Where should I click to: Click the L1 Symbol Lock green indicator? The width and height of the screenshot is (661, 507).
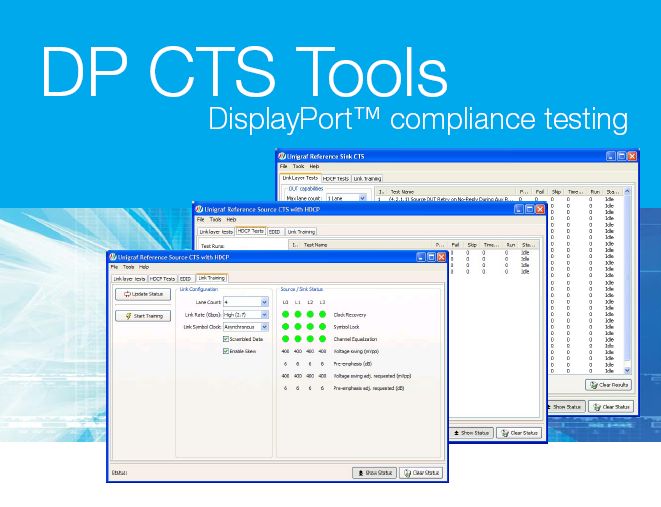coord(298,327)
